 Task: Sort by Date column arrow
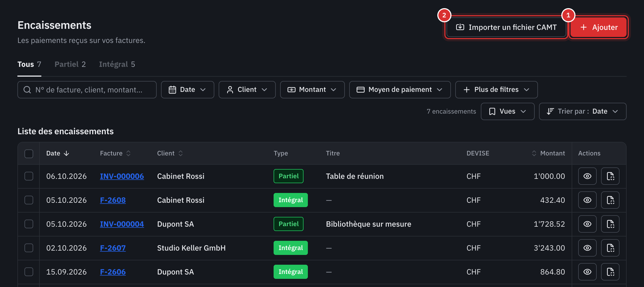coord(66,153)
